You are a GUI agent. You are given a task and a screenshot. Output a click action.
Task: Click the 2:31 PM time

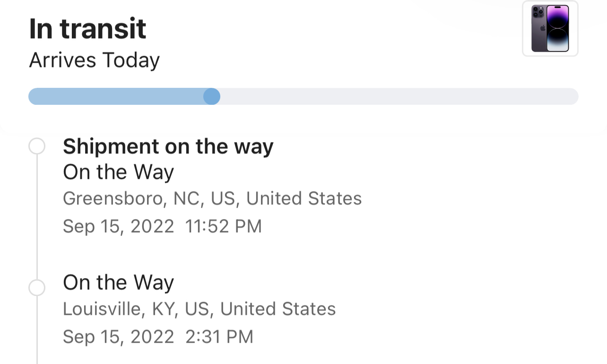coord(219,337)
